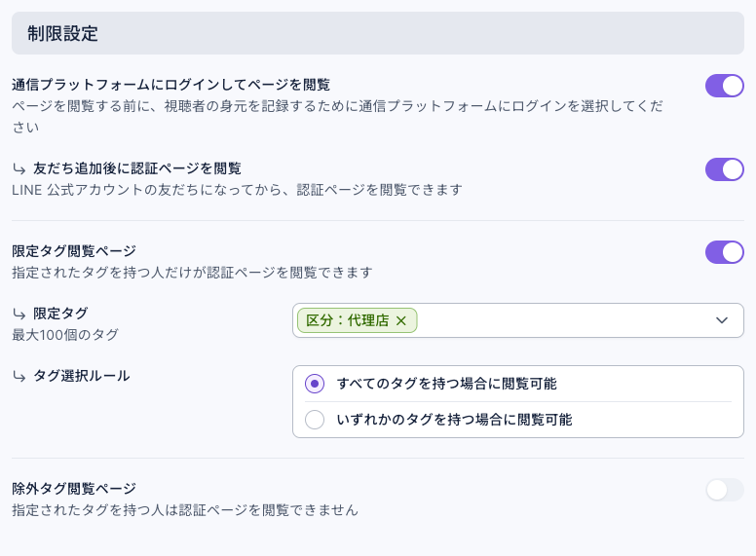Click the arrow icon beside タグ選択ルール
Image resolution: width=756 pixels, height=556 pixels.
[x=19, y=376]
